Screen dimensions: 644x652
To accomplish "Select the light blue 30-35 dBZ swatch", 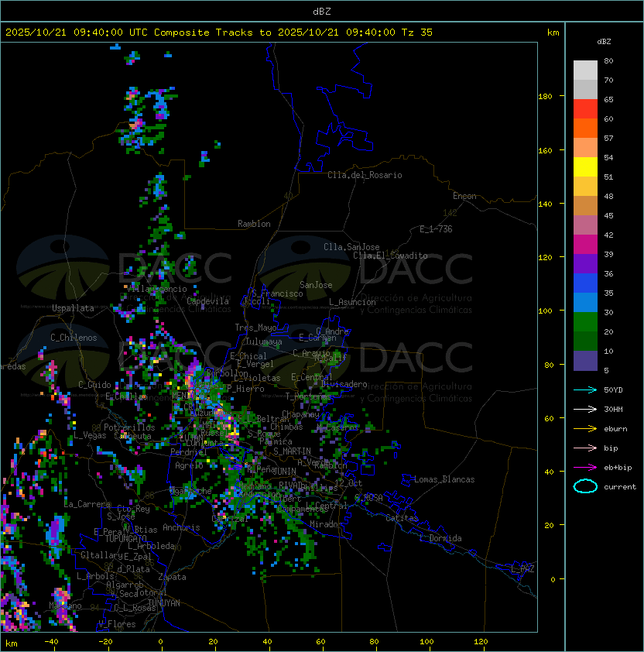I will (x=585, y=303).
